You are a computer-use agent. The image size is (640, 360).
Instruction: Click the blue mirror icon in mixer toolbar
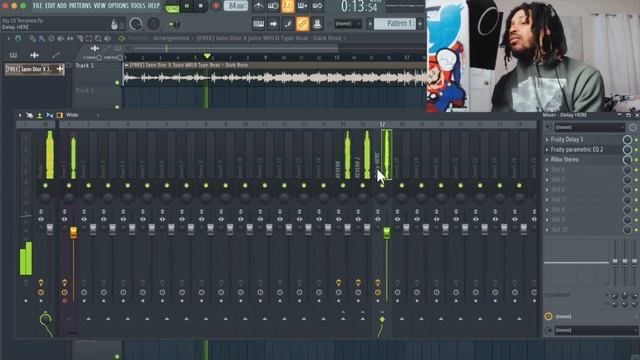click(x=49, y=116)
